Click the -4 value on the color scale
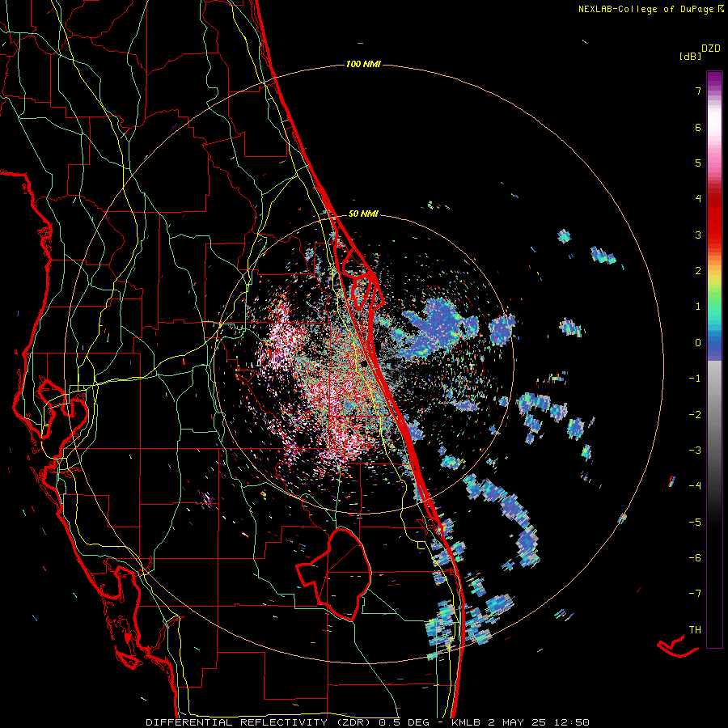Screen dimensions: 728x728 (695, 486)
